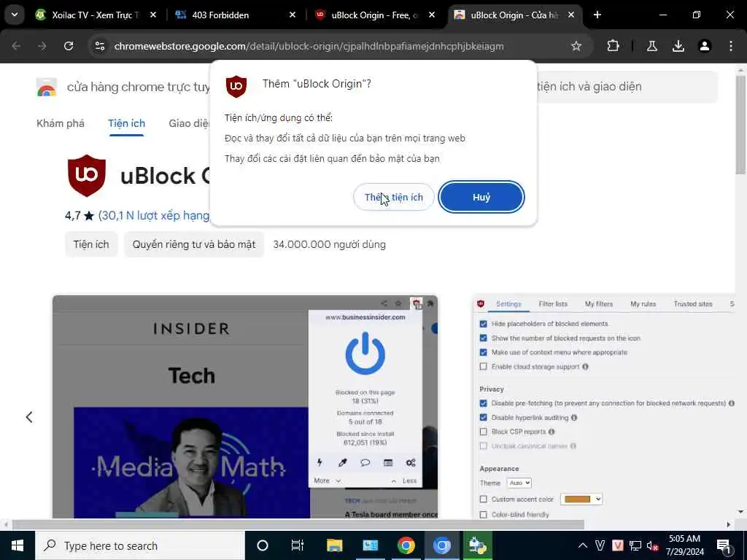Screen dimensions: 747x560
Task: Reload the current page
Action: coord(69,46)
